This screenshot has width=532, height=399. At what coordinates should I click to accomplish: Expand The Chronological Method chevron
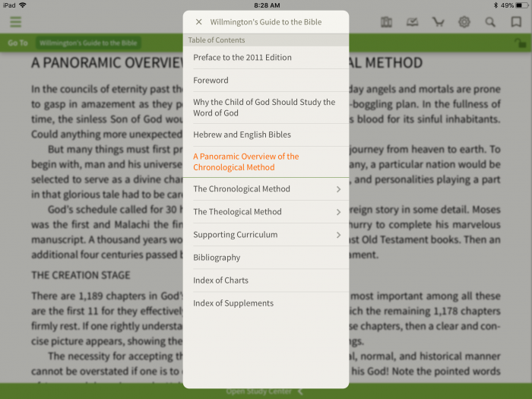pyautogui.click(x=338, y=189)
